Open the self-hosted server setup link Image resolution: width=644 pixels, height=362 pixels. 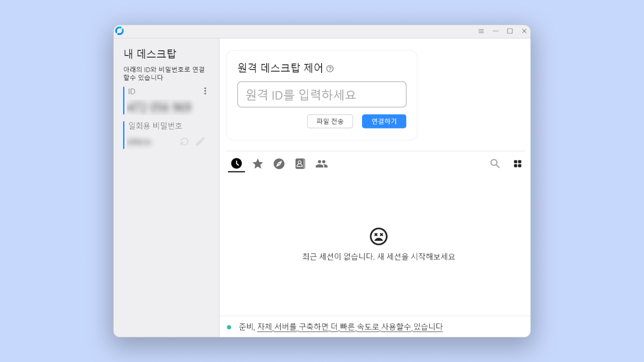click(x=350, y=327)
